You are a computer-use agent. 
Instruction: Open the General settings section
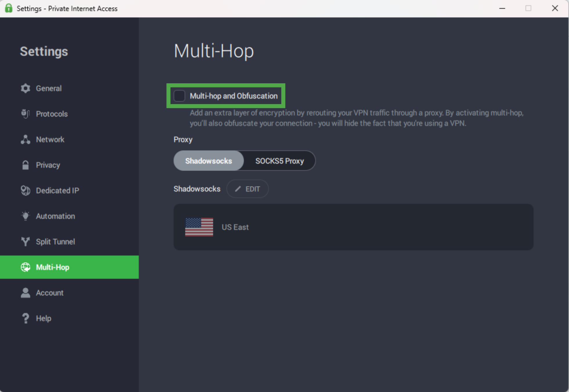[69, 88]
